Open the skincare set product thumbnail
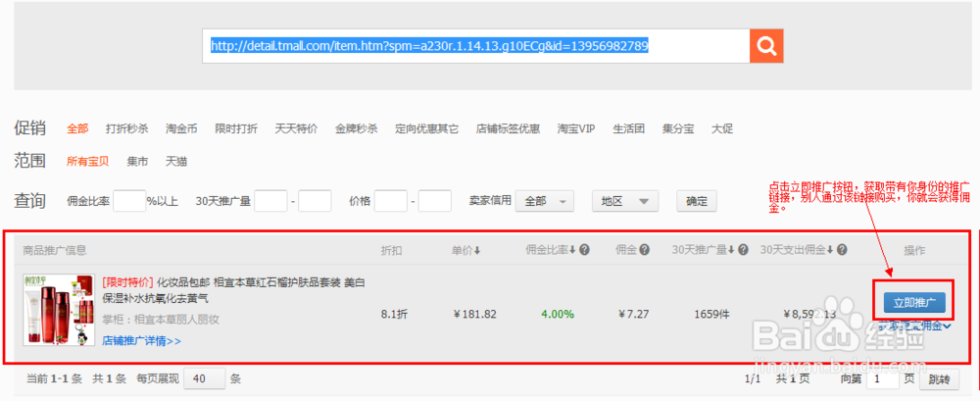Image resolution: width=980 pixels, height=401 pixels. pyautogui.click(x=58, y=310)
